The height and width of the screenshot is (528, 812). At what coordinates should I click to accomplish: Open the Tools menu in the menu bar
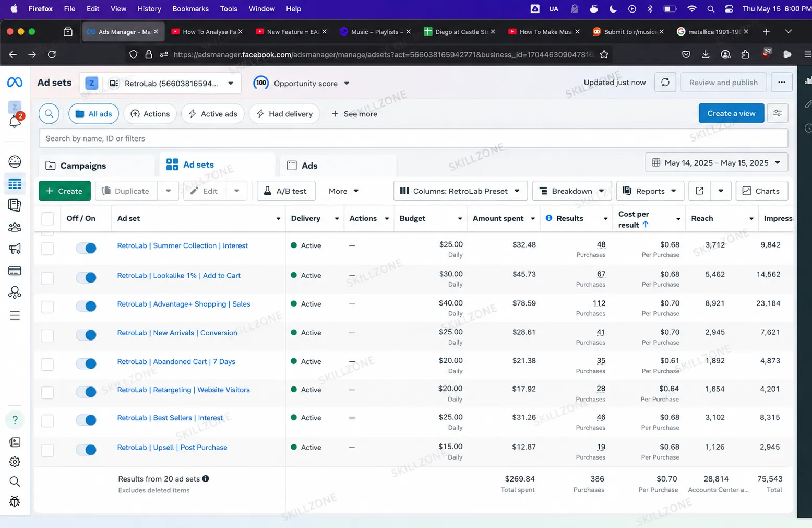[x=229, y=9]
